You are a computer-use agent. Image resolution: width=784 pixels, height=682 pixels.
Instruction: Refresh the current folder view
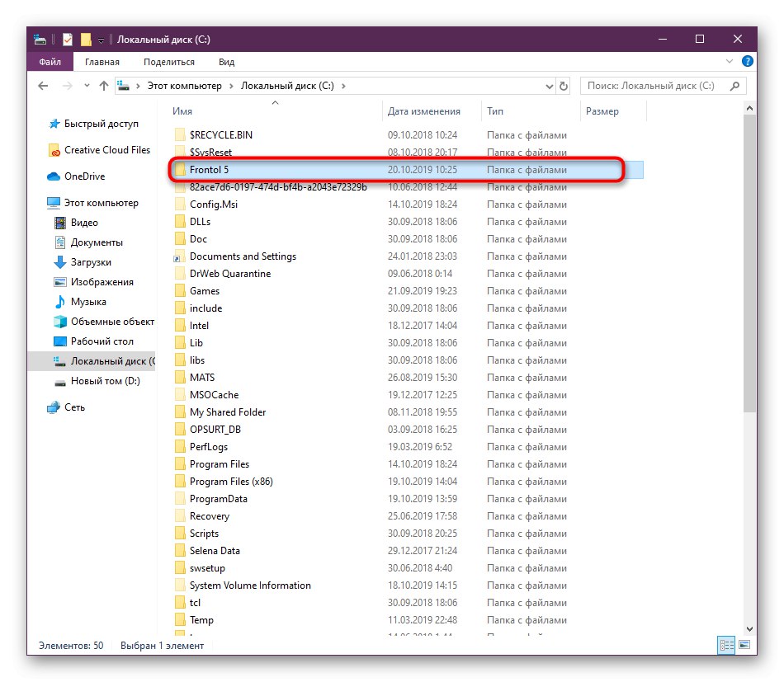564,86
